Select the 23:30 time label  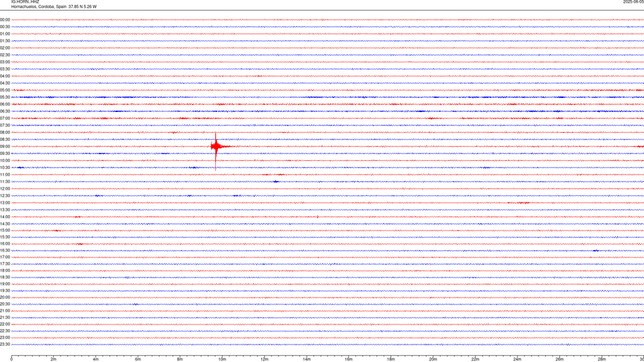[x=5, y=345]
